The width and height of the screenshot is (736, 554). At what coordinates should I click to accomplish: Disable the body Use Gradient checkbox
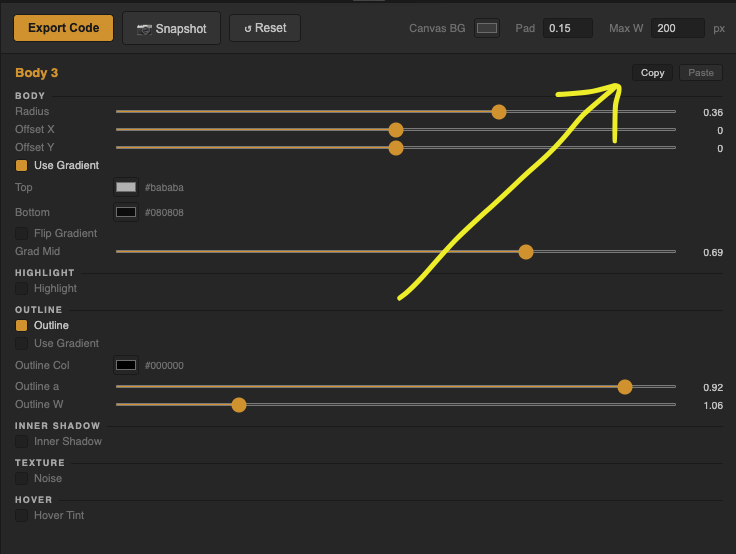22,165
